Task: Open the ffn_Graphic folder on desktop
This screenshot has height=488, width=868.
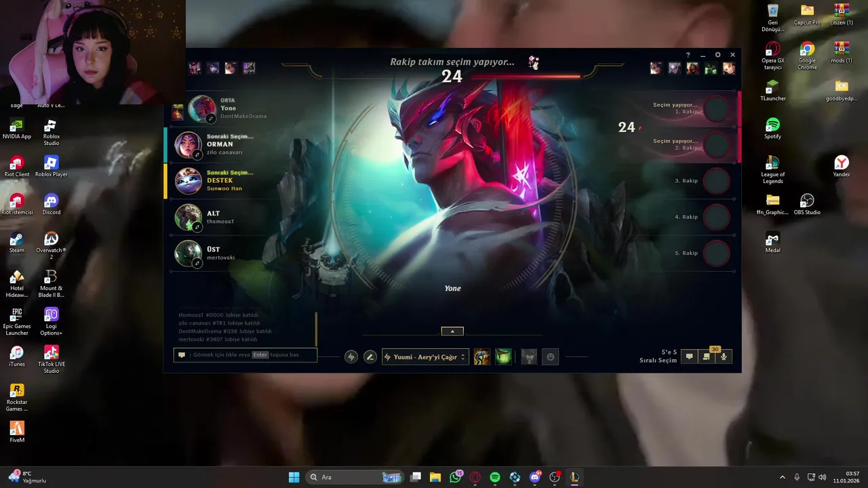Action: 773,205
